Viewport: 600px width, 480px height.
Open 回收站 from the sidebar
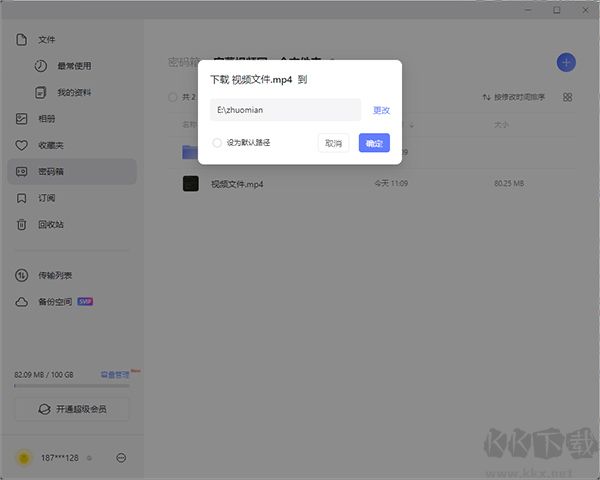tap(51, 224)
